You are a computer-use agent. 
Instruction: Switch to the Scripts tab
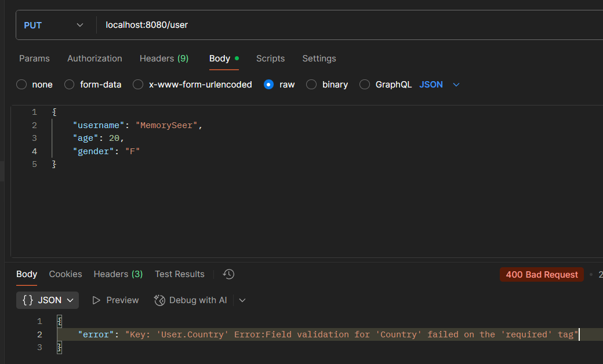tap(270, 59)
